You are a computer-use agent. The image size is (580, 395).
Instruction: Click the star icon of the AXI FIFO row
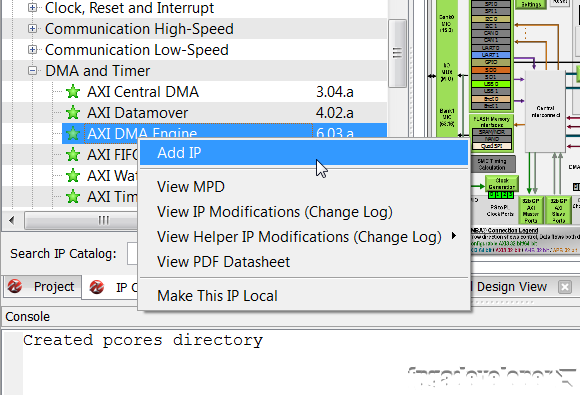coord(73,155)
